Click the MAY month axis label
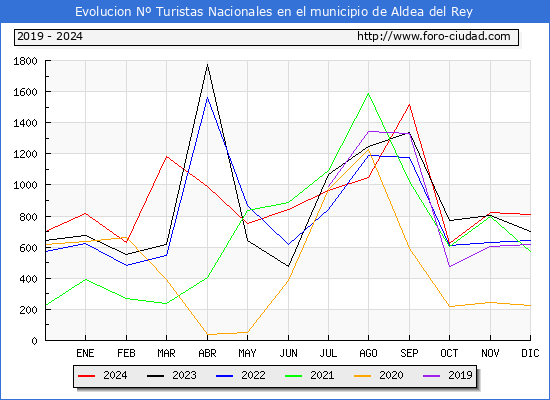Image resolution: width=550 pixels, height=400 pixels. tap(247, 353)
